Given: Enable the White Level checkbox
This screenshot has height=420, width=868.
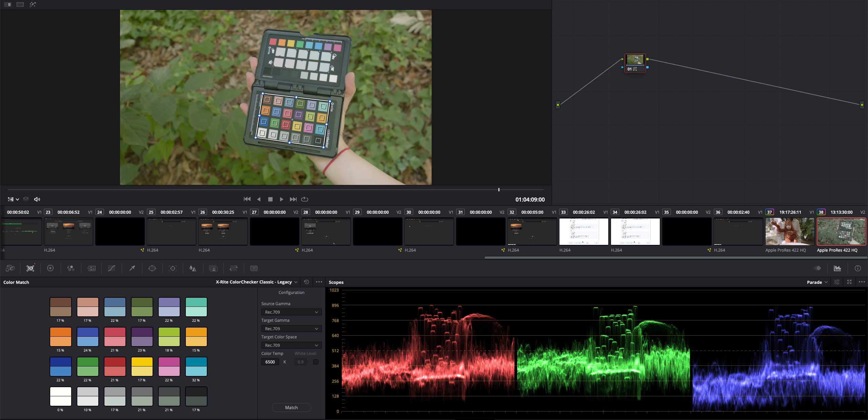Looking at the screenshot, I should [x=316, y=362].
